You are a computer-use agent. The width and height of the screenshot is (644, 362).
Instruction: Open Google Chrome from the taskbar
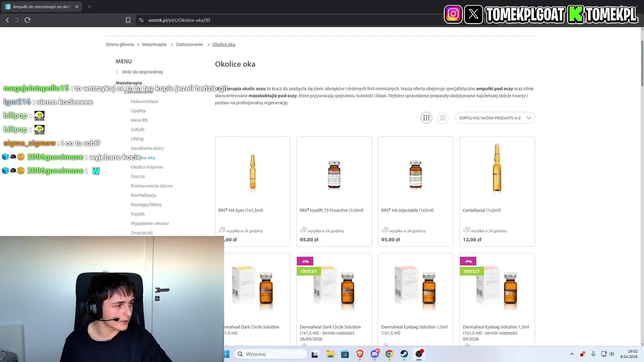pyautogui.click(x=389, y=354)
